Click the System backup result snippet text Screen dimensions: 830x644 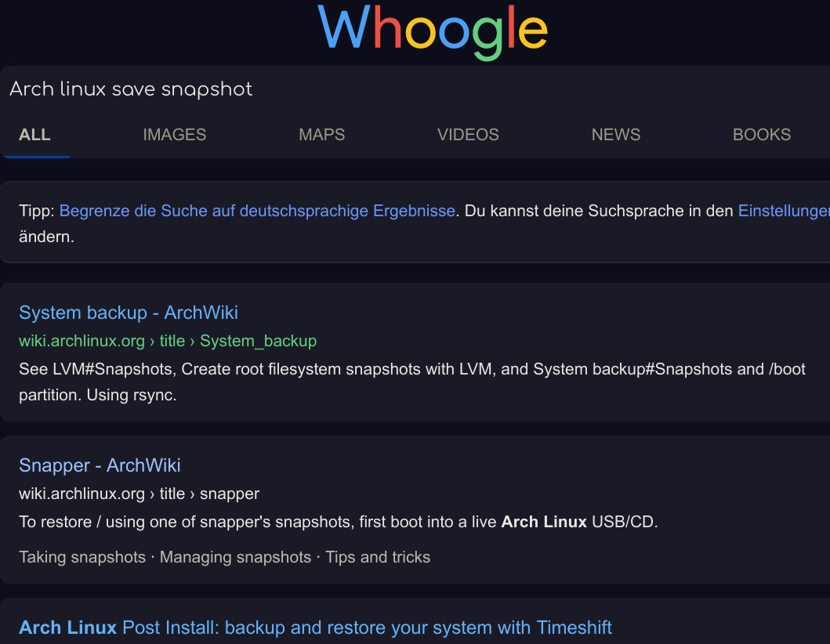(x=412, y=382)
